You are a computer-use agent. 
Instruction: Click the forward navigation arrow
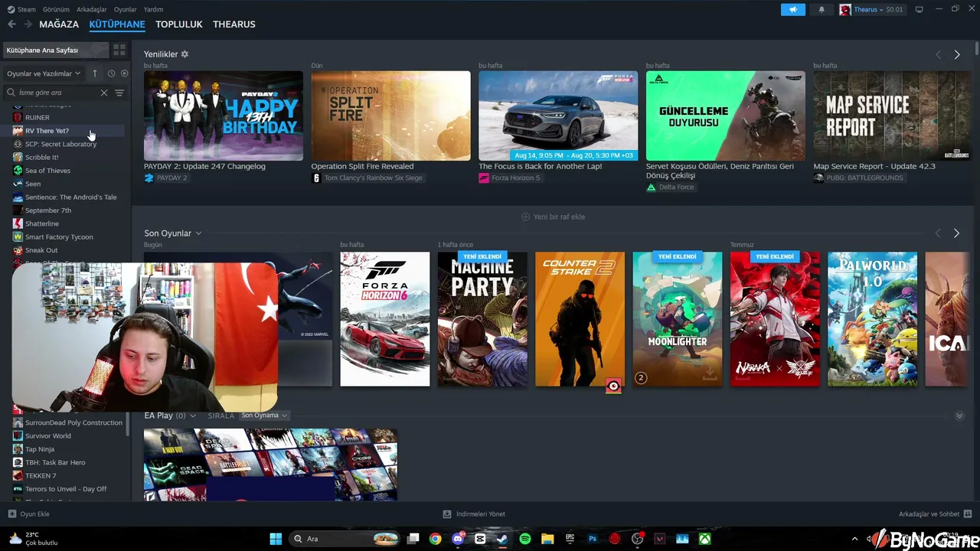click(x=28, y=24)
